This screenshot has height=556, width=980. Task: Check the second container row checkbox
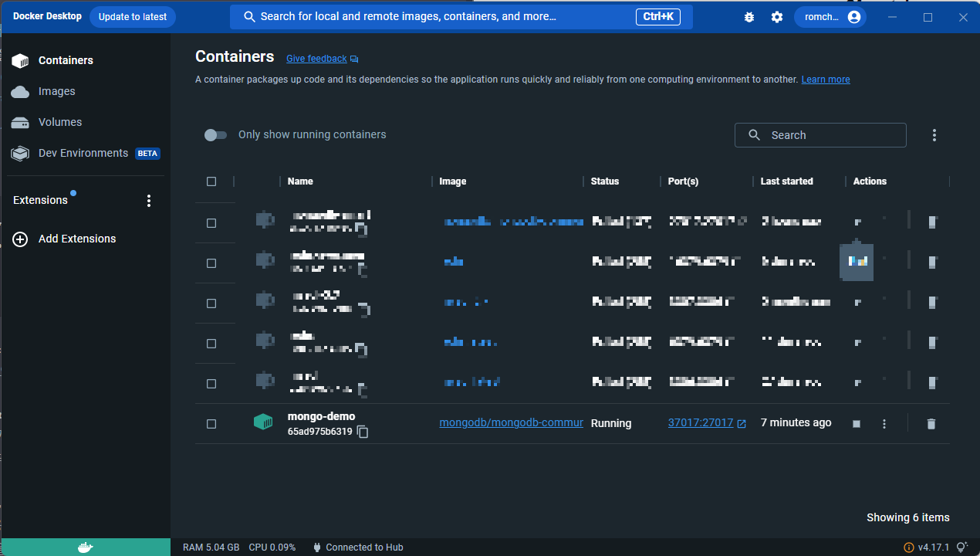pyautogui.click(x=211, y=263)
